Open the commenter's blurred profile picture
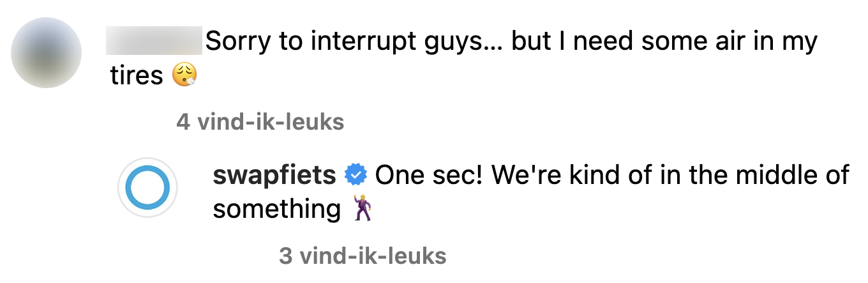The image size is (868, 283). pos(47,52)
